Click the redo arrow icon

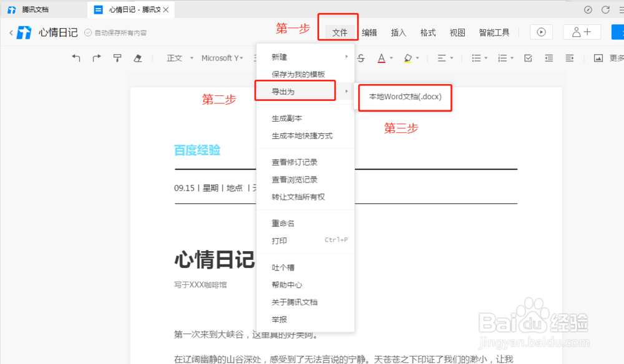[96, 57]
